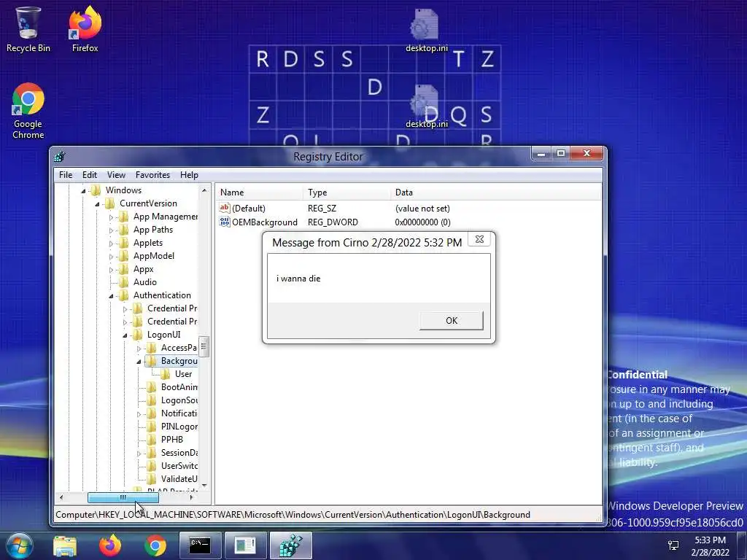Collapse the Background key node

(x=139, y=362)
